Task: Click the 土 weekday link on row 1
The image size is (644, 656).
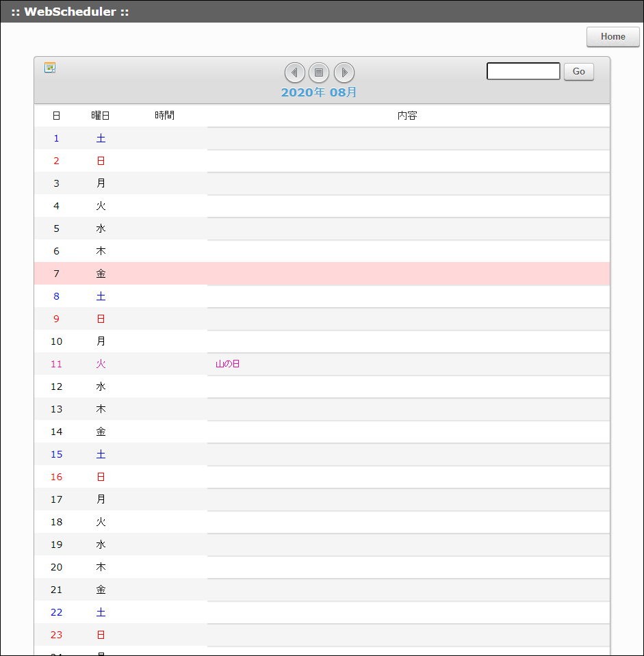Action: pos(101,137)
